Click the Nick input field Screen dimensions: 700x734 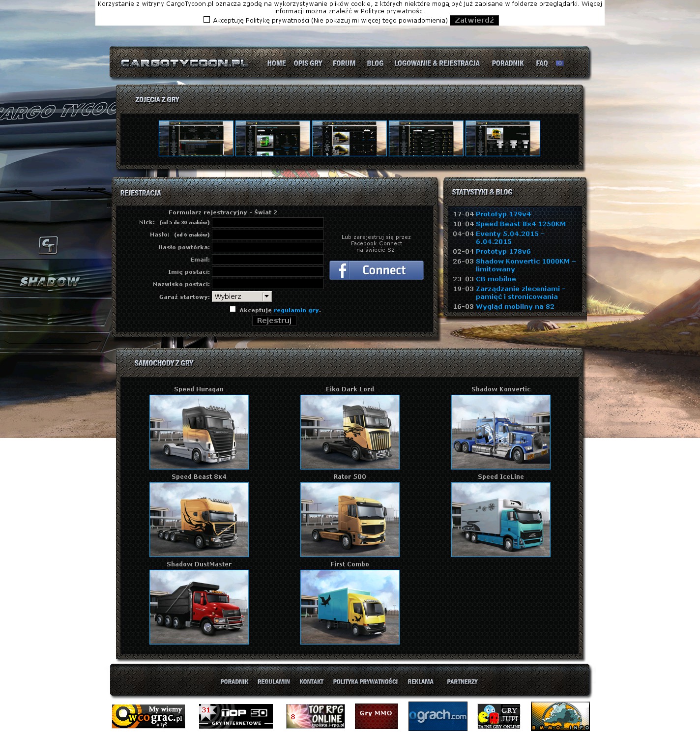click(267, 223)
